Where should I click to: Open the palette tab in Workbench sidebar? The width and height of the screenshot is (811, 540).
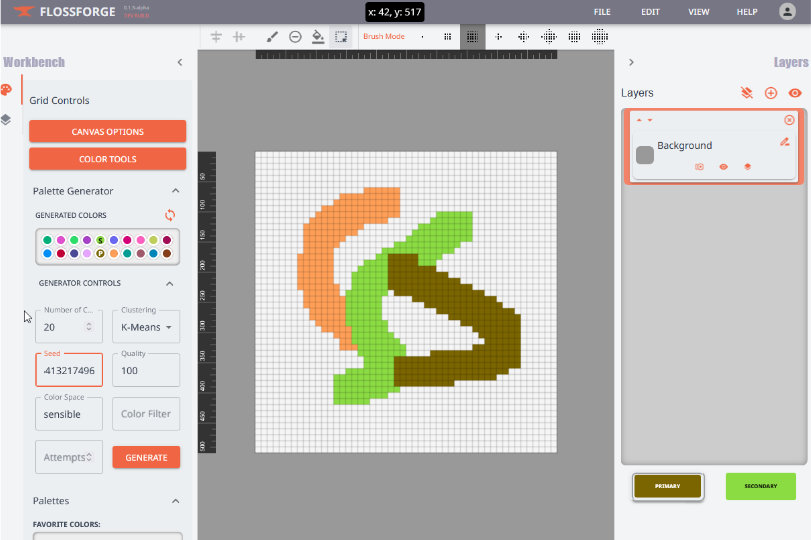point(6,90)
